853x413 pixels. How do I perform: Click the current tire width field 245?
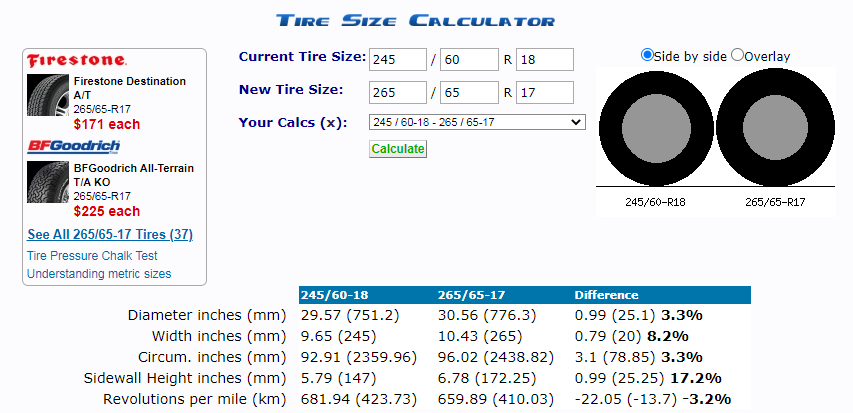[397, 60]
